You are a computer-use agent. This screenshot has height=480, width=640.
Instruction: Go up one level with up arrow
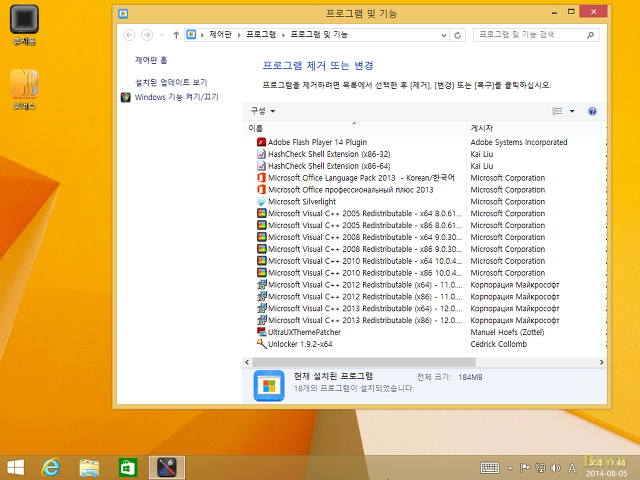pos(176,35)
